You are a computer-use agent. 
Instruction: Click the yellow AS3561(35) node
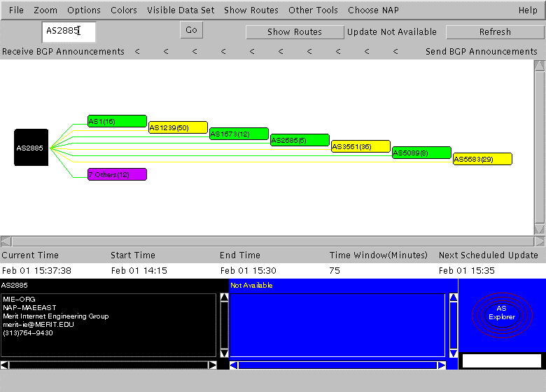(x=360, y=146)
